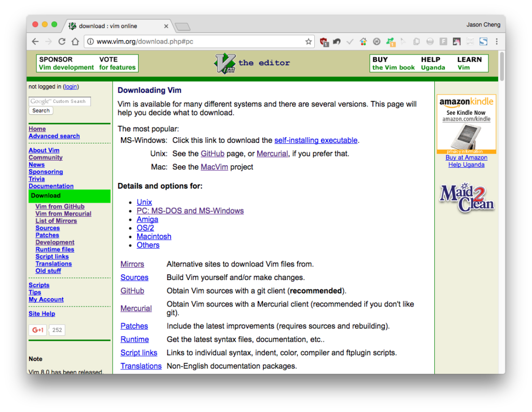The width and height of the screenshot is (532, 412).
Task: Open the Jason Cheng profile button
Action: pos(483,25)
